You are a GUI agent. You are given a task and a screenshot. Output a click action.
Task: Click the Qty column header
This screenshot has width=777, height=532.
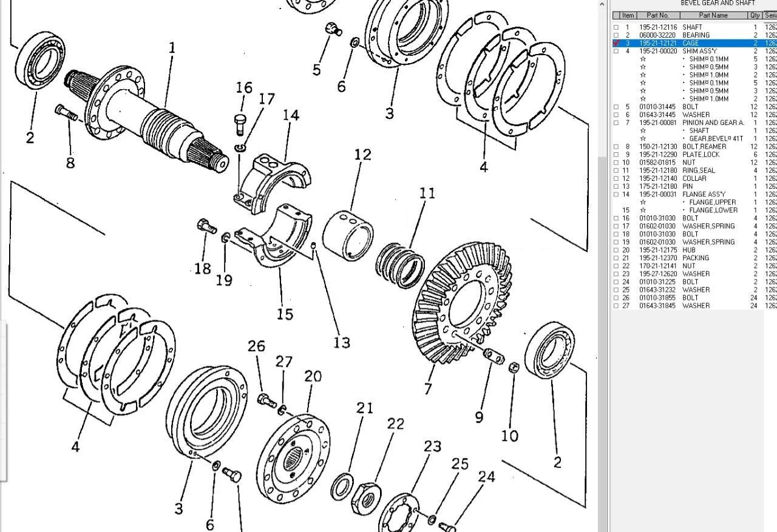tap(755, 15)
